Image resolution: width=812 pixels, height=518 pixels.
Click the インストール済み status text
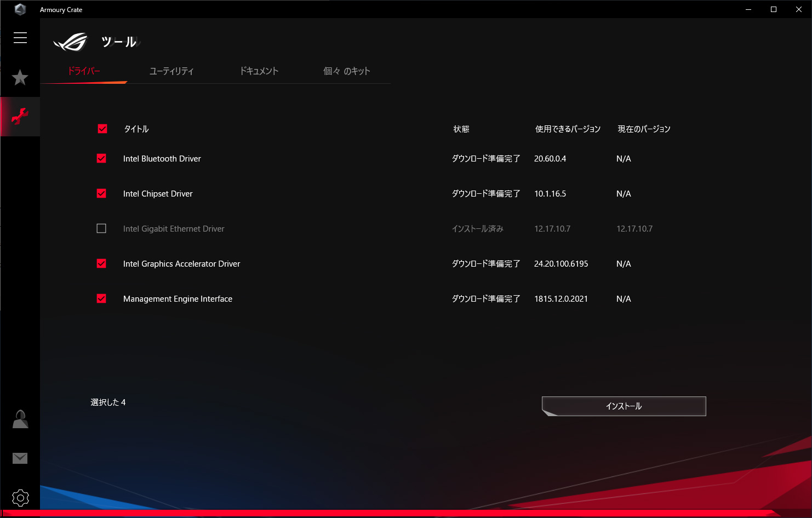478,229
